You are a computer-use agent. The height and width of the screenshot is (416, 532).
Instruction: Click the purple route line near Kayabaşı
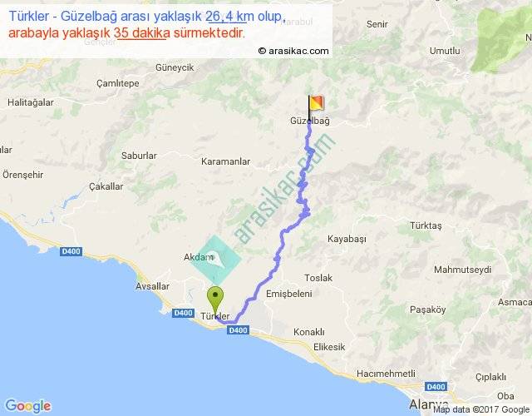click(291, 227)
